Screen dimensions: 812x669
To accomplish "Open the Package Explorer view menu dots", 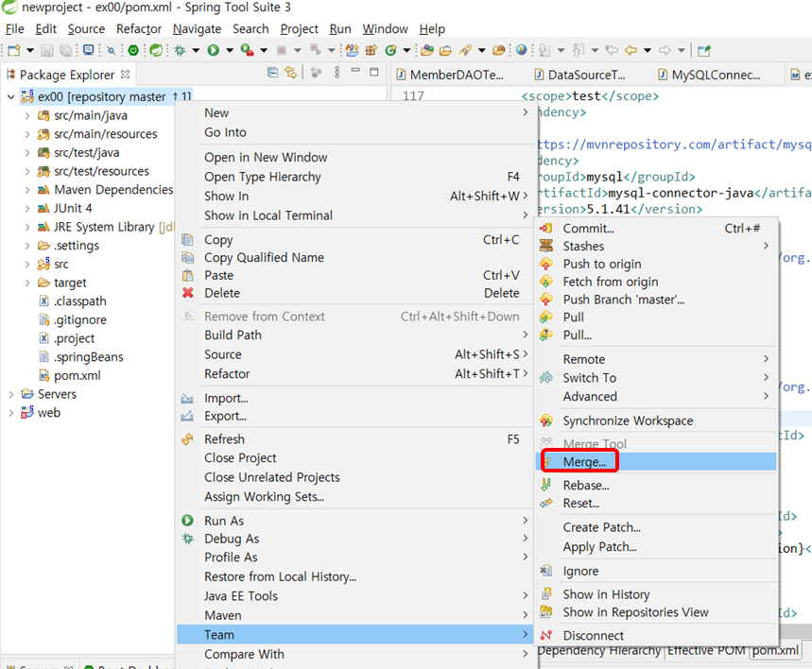I will 337,73.
